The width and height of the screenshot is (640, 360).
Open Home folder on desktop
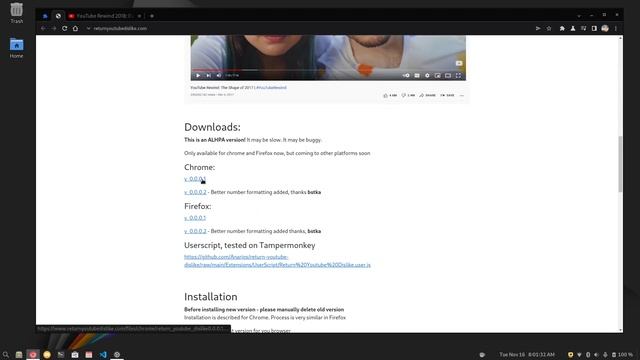(17, 48)
